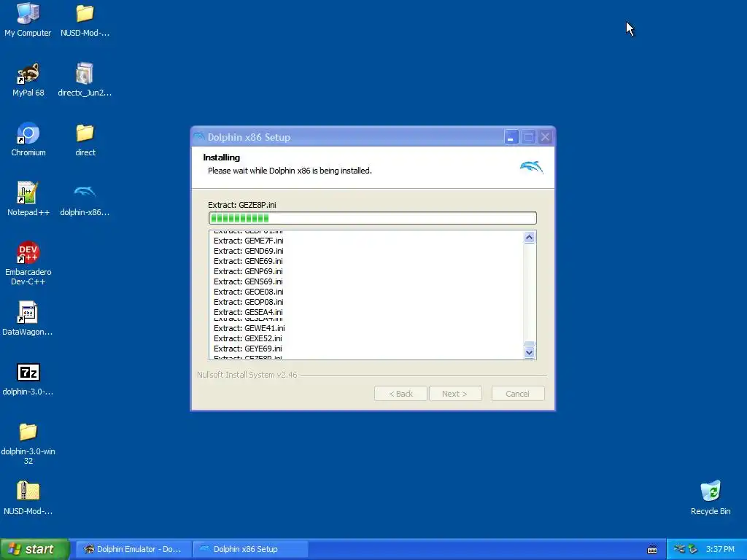
Task: Select the log line Extract: GEOP08.ini
Action: 249,303
